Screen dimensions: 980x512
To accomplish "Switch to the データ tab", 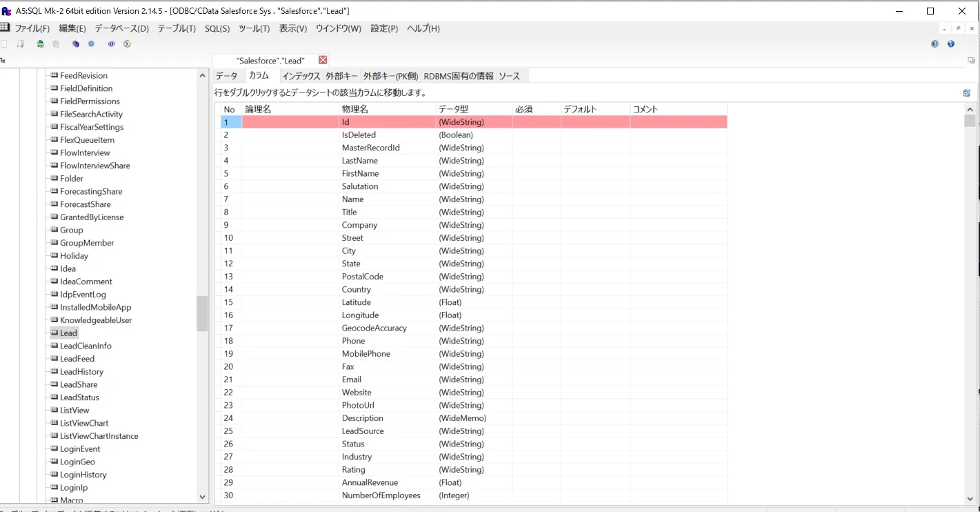I will [226, 76].
